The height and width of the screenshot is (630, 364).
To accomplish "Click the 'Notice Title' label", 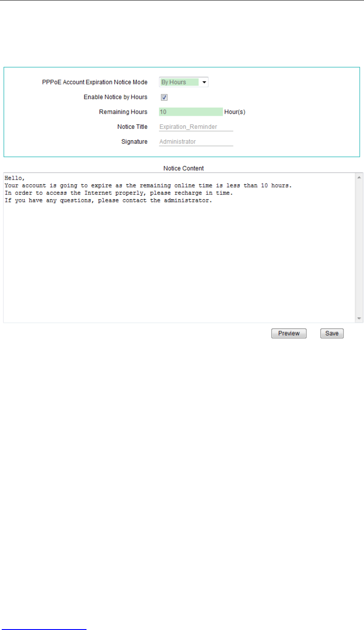I will coord(132,127).
